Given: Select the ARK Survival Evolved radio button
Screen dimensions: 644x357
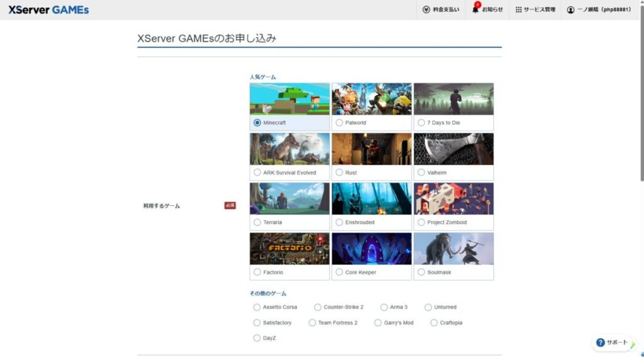Looking at the screenshot, I should [257, 173].
